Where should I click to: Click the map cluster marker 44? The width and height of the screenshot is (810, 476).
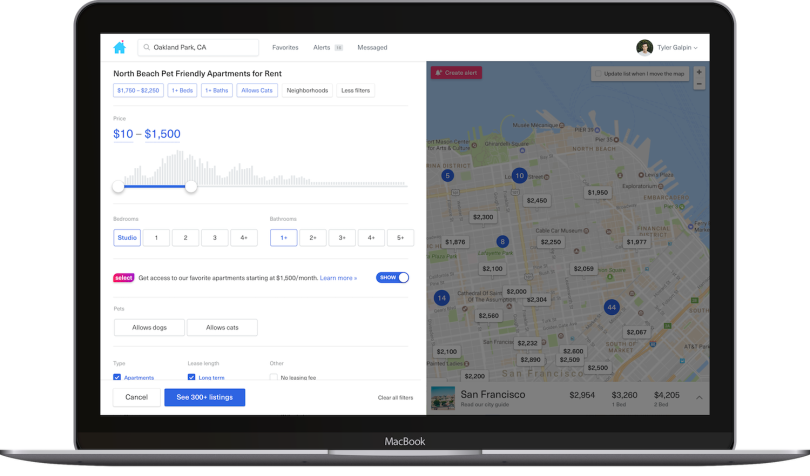[x=612, y=307]
